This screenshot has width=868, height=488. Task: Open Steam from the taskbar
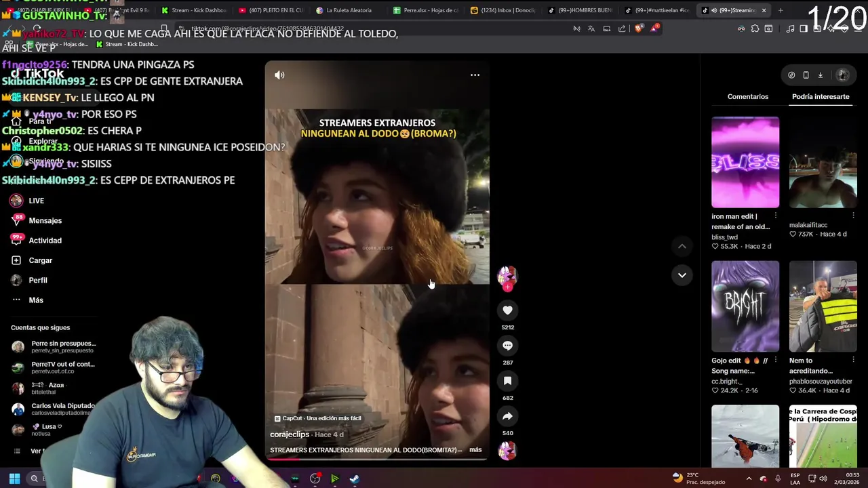(x=354, y=479)
